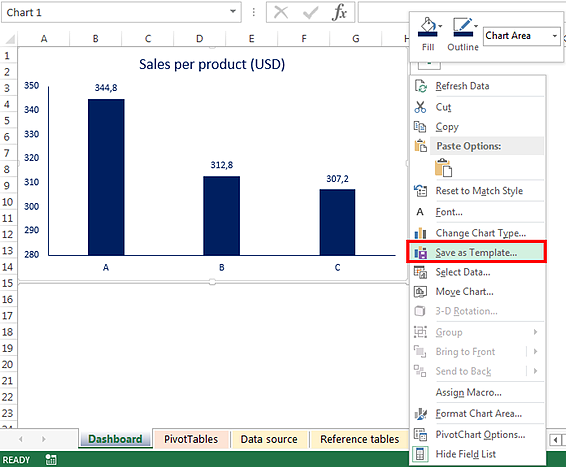The width and height of the screenshot is (566, 467).
Task: Choose Save as Template from context menu
Action: pos(476,252)
